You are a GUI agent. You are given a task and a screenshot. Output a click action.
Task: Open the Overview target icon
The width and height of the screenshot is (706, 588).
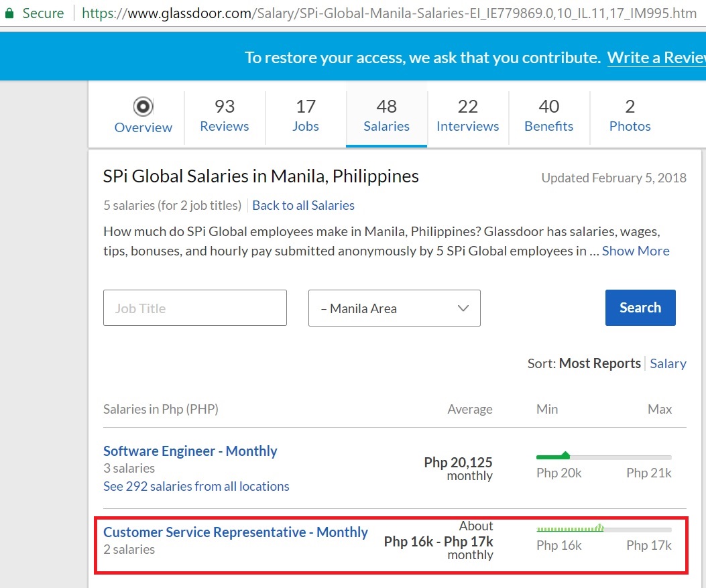[x=143, y=107]
